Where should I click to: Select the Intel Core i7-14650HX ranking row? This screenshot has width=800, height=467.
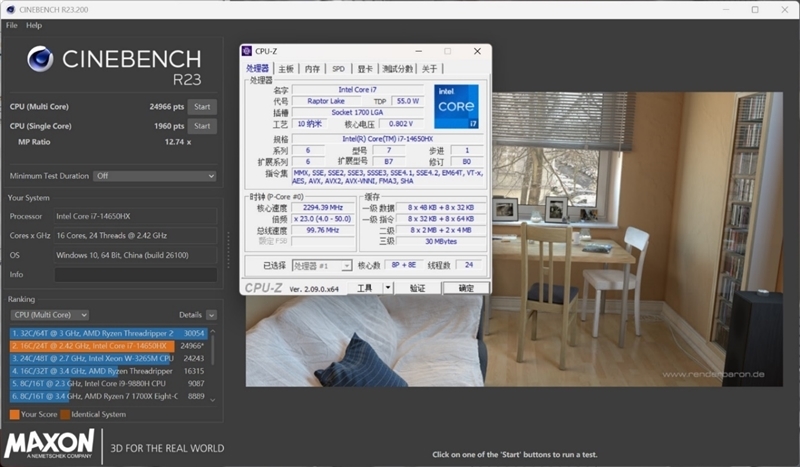point(108,346)
